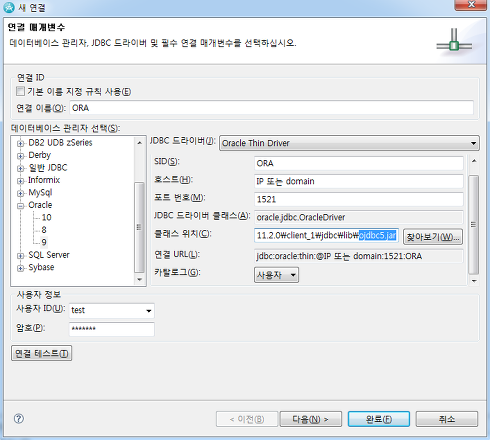Viewport: 490px width, 440px height.
Task: Expand the MySql tree node
Action: click(x=21, y=193)
